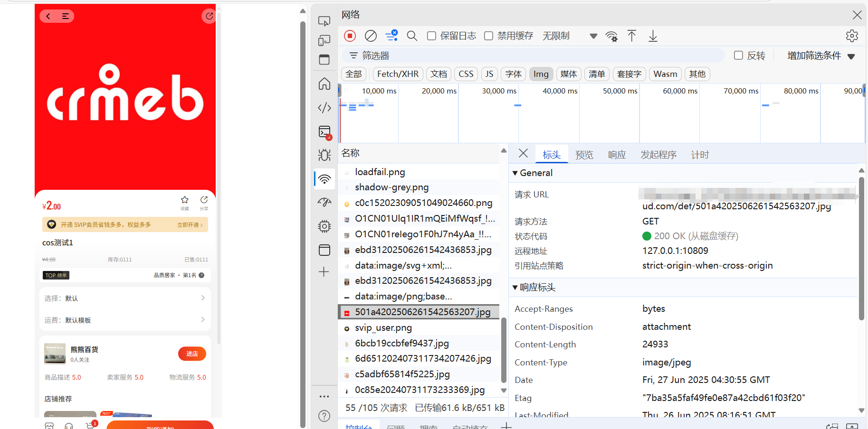Clear the network log

click(x=371, y=36)
